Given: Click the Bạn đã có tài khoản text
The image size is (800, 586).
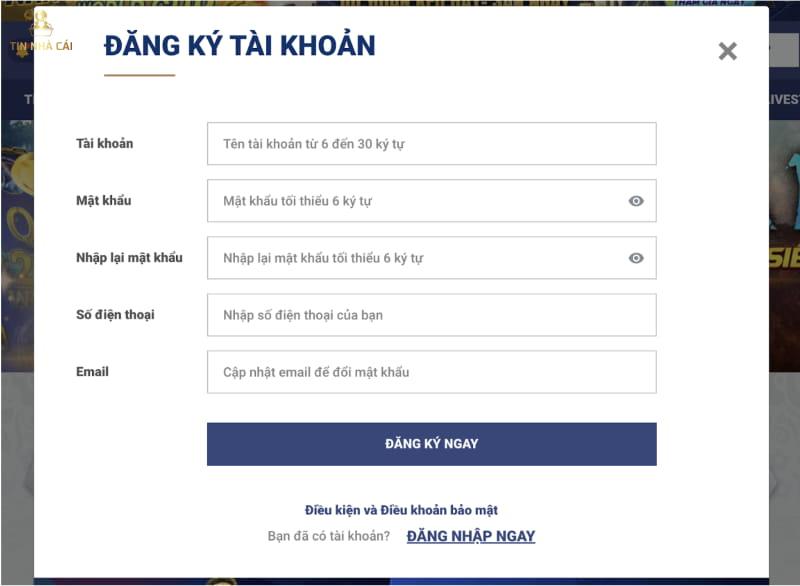Looking at the screenshot, I should (x=328, y=536).
